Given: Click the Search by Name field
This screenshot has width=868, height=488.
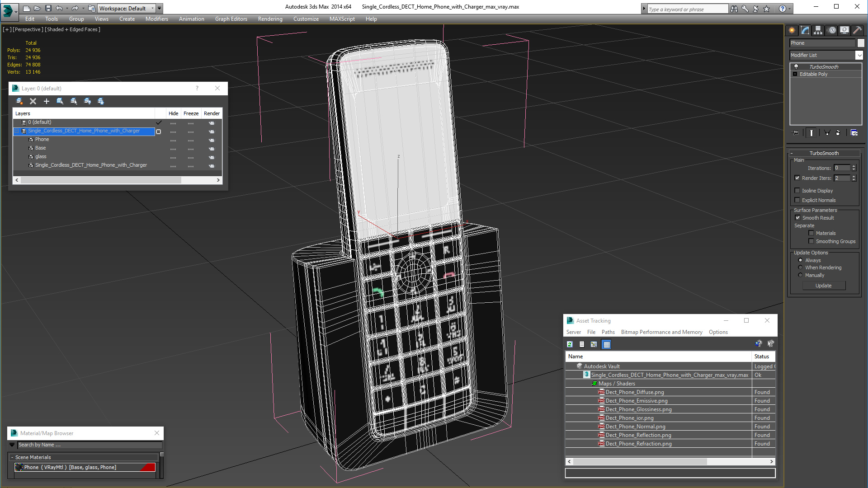Looking at the screenshot, I should tap(89, 445).
